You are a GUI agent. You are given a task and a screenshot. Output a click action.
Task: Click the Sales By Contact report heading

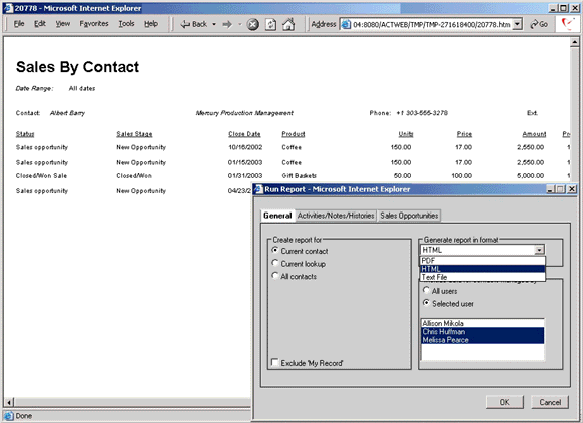pos(77,67)
